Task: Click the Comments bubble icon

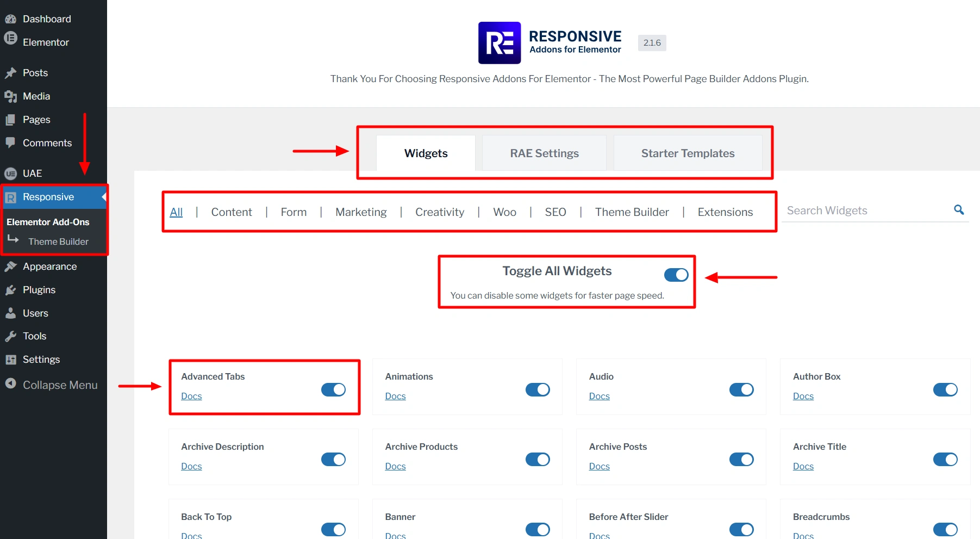Action: [10, 143]
